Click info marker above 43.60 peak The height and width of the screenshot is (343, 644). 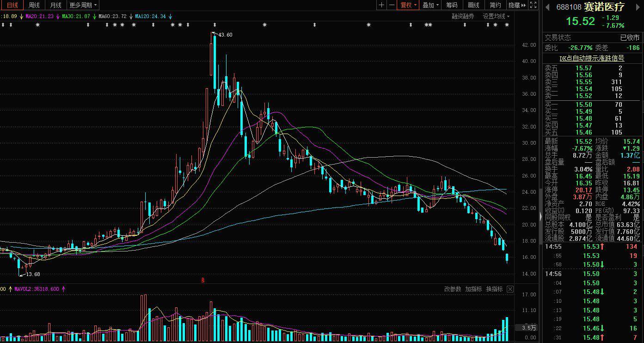[x=214, y=24]
